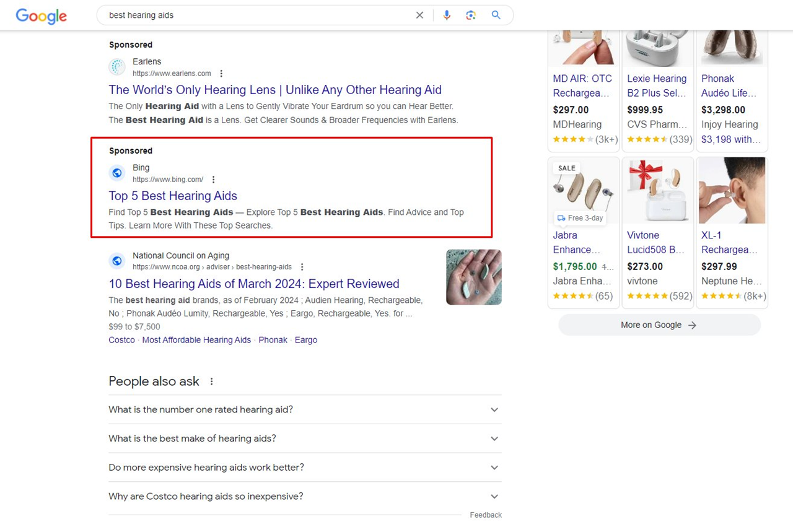Click the Earlens site favicon
This screenshot has width=793, height=532.
click(x=117, y=67)
